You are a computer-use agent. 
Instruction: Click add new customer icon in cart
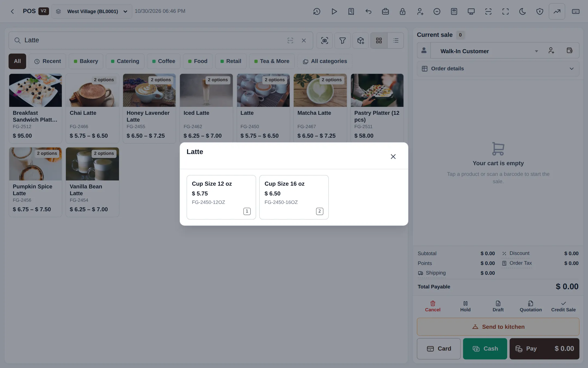(x=551, y=50)
